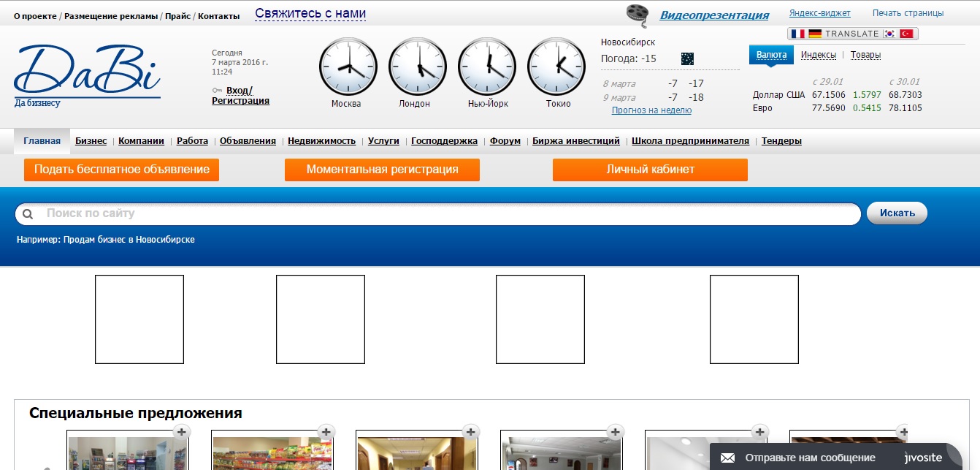Open the Видеопрезентация link

714,15
